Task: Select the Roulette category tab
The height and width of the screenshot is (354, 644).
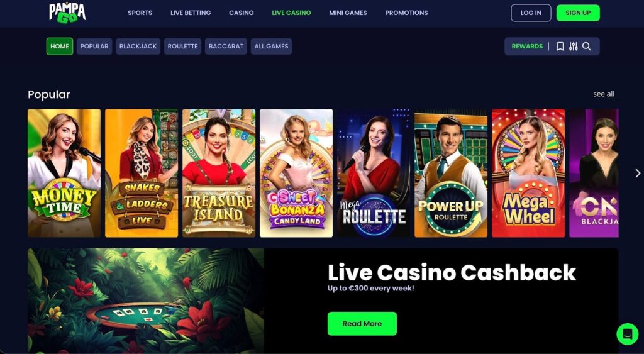Action: (x=183, y=47)
